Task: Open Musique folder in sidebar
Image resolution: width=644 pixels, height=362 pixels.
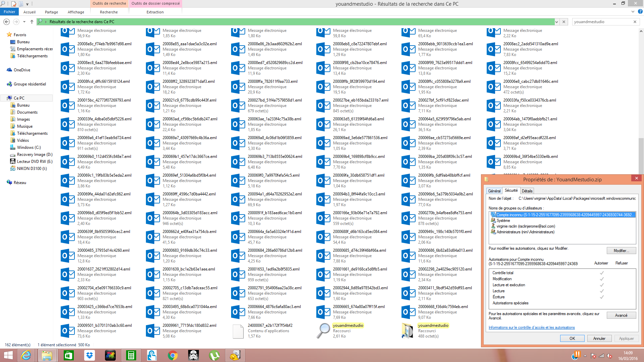Action: tap(25, 126)
